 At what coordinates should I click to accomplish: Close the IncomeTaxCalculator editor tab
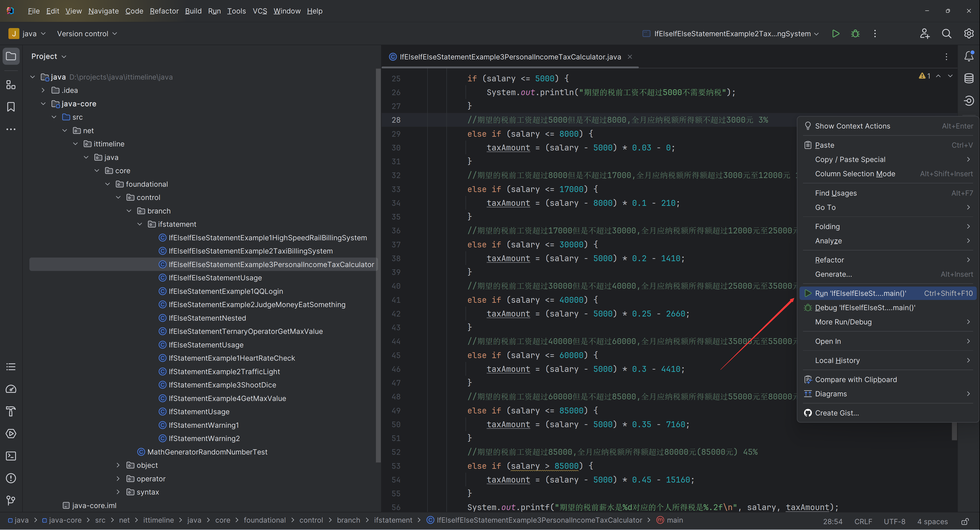(x=630, y=57)
